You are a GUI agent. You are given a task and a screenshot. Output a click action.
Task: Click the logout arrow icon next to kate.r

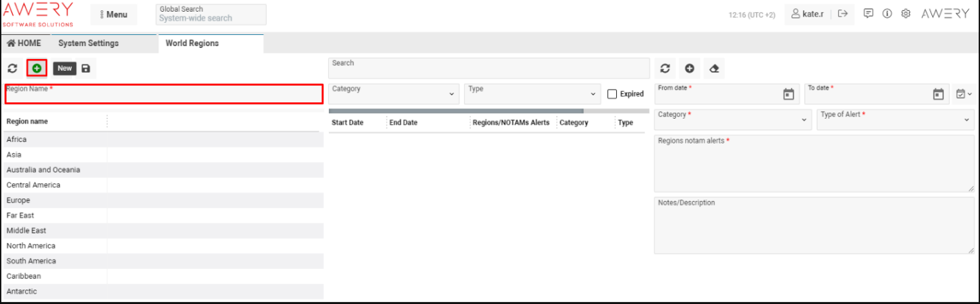click(x=842, y=14)
